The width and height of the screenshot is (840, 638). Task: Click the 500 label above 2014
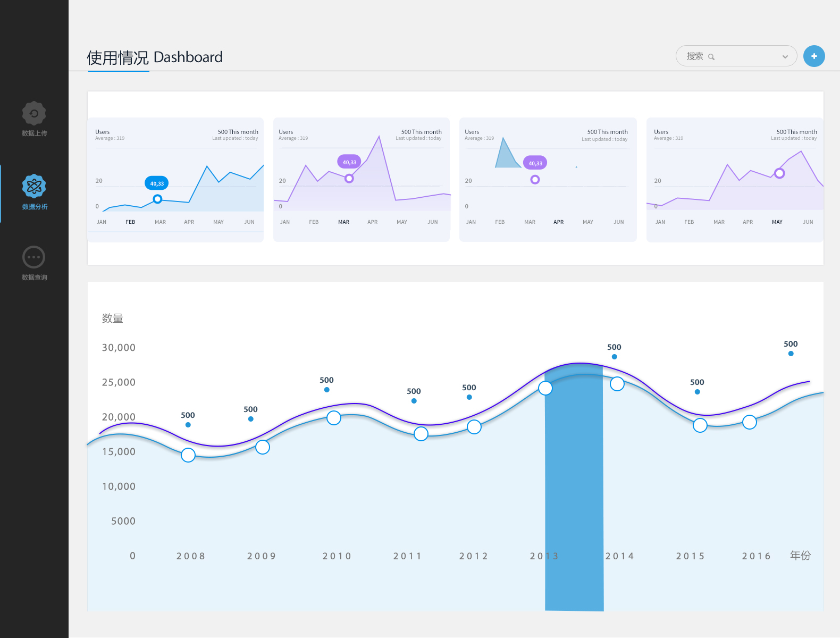click(614, 347)
